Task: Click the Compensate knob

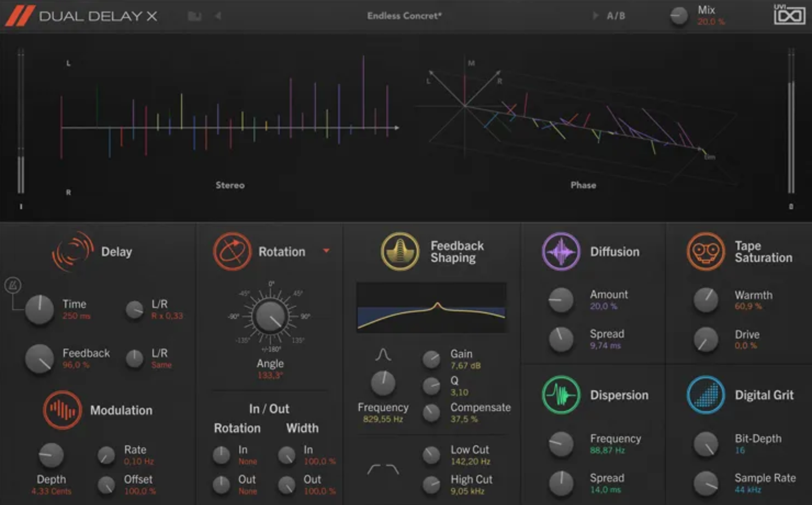Action: pyautogui.click(x=431, y=413)
